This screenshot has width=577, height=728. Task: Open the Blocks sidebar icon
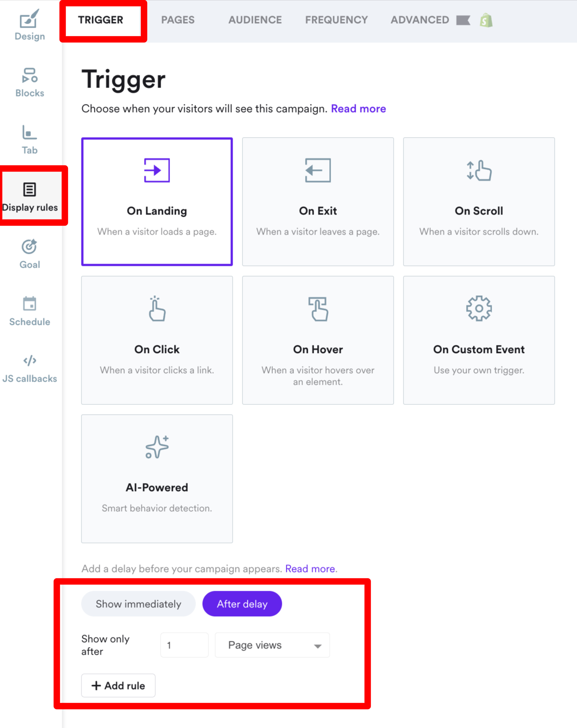[x=30, y=76]
